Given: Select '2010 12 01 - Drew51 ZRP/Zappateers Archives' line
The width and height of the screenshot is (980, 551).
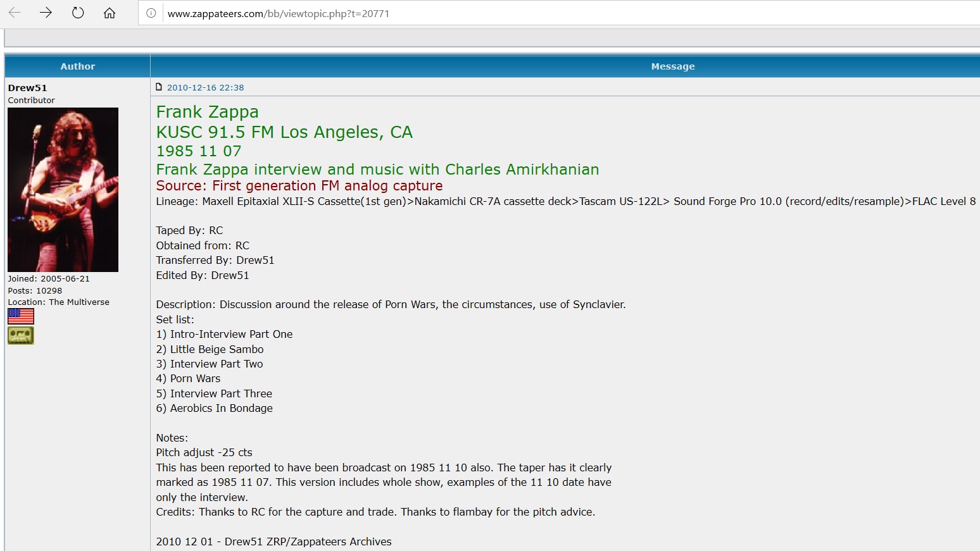Looking at the screenshot, I should (273, 542).
